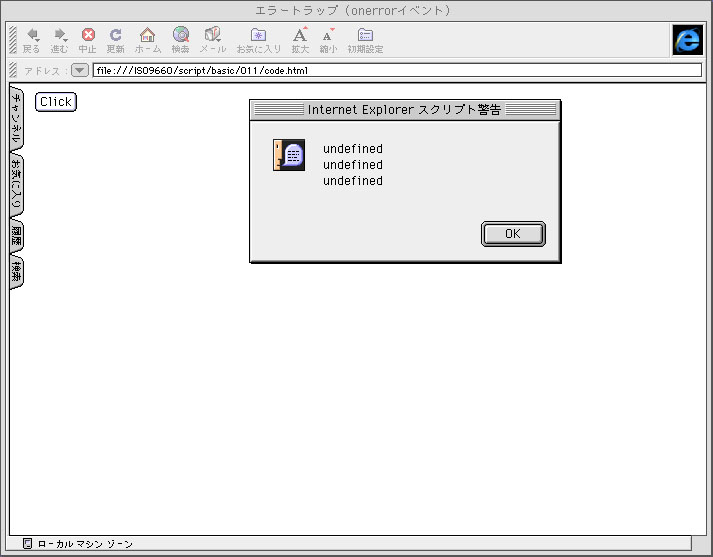Click the Back (戻る) toolbar icon
This screenshot has width=713, height=557.
[31, 40]
